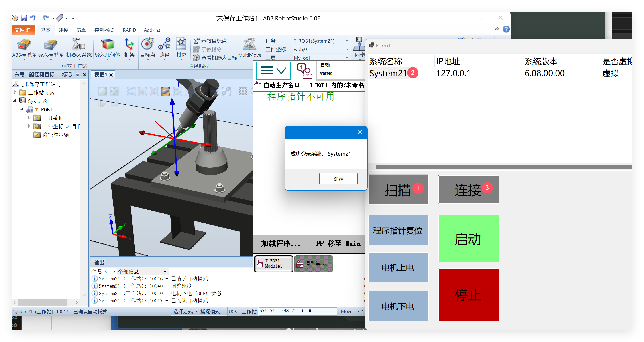
Task: Open the FlexPendant hamburger menu button
Action: click(x=273, y=71)
